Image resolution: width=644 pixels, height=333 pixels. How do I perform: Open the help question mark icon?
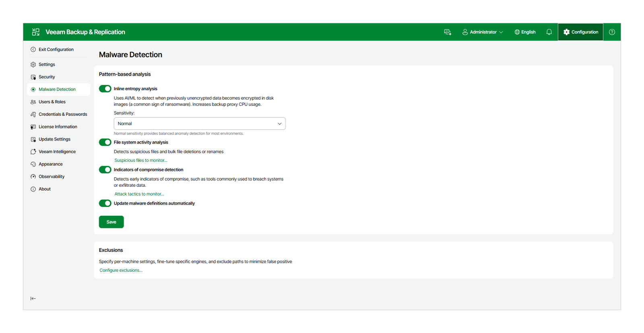612,32
